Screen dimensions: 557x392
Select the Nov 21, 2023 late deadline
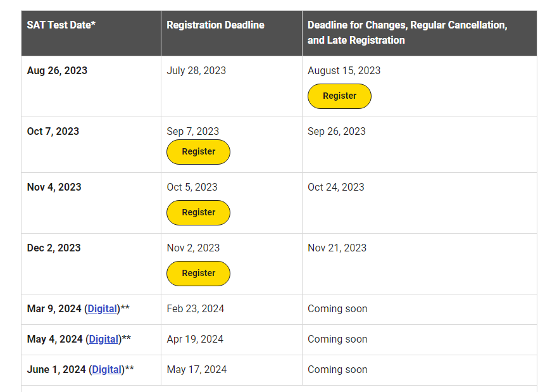pos(337,248)
